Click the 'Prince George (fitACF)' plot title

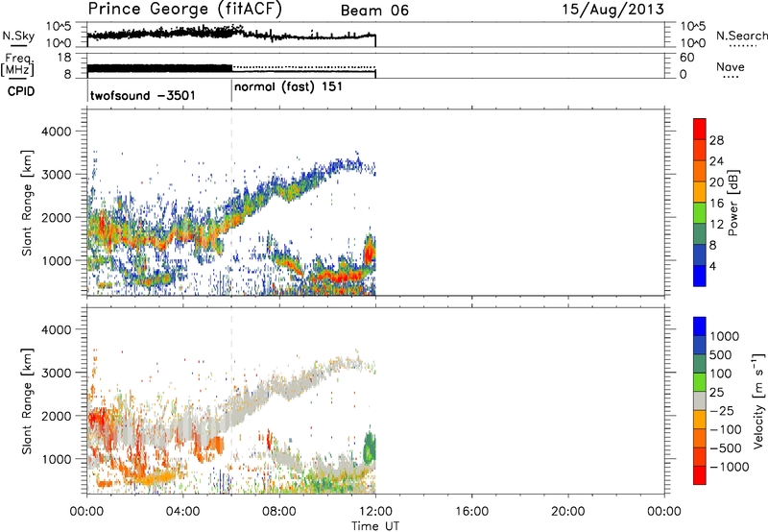click(184, 10)
